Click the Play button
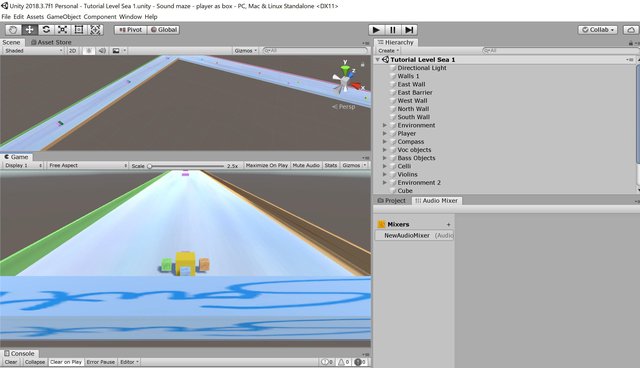 [376, 30]
